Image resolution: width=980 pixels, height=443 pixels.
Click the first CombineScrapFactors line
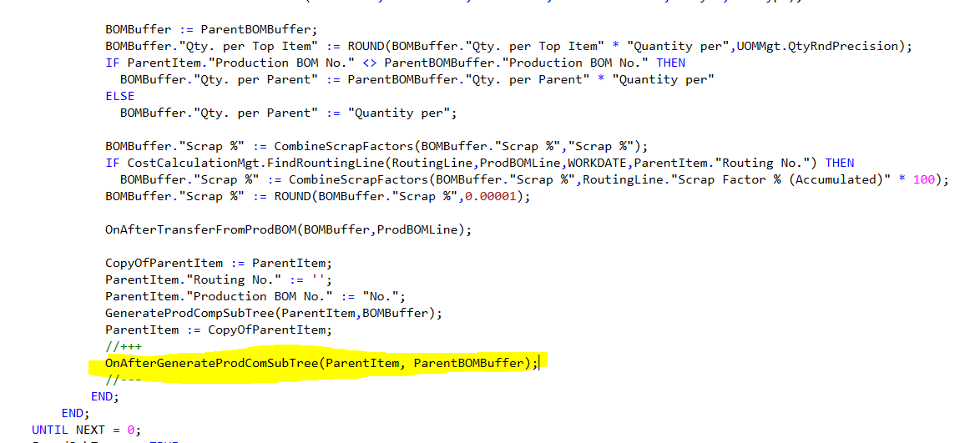point(376,146)
